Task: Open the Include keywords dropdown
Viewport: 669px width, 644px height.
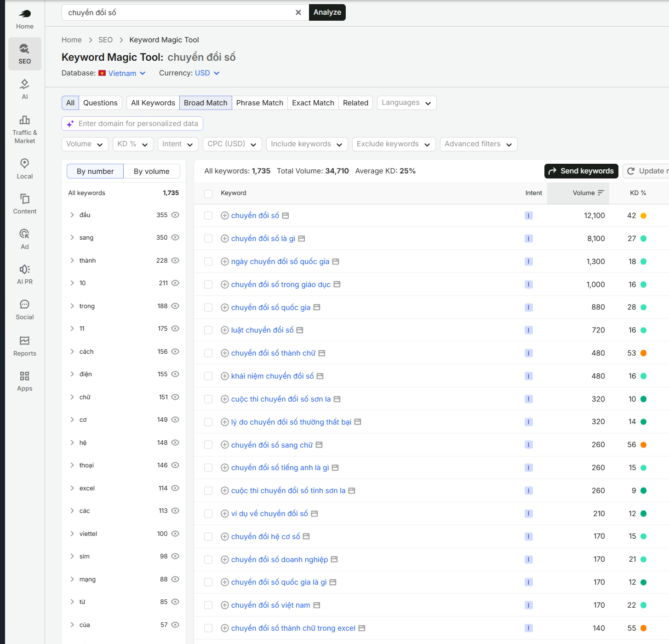Action: [x=307, y=144]
